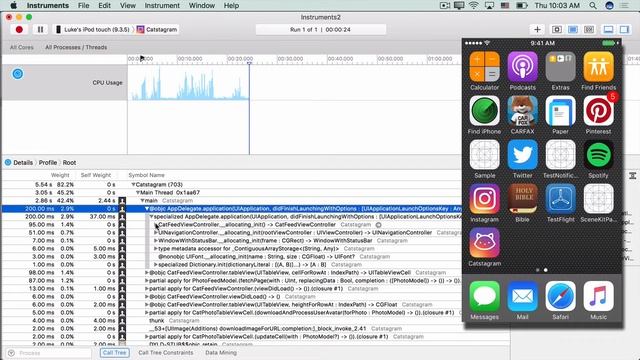Open the Pinterest app
Screen dimensions: 640x360
598,111
